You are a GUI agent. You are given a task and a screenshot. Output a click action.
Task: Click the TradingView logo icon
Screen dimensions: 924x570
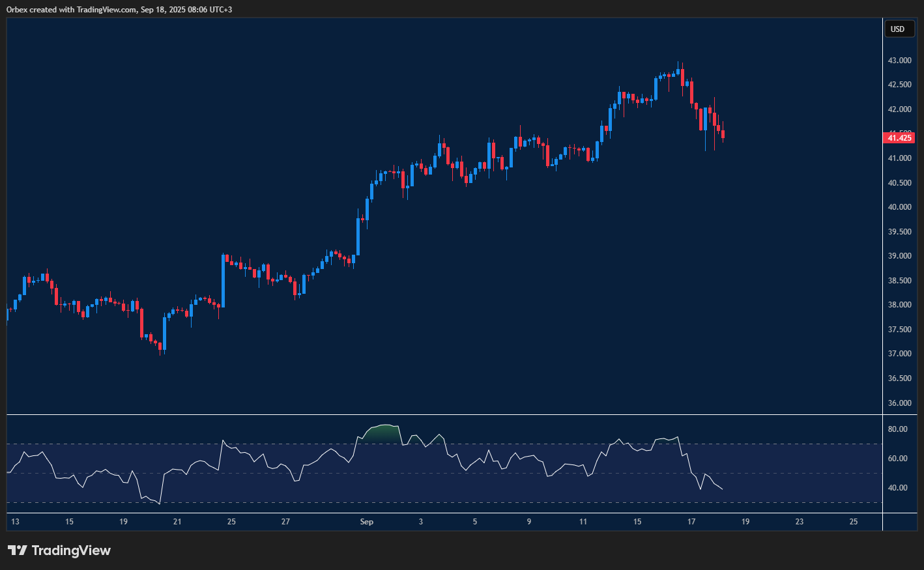click(18, 550)
